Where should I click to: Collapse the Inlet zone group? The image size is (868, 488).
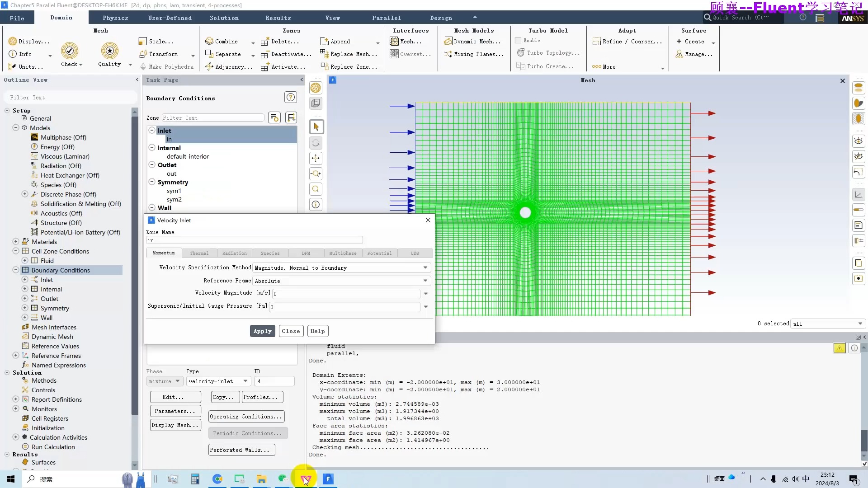(152, 130)
